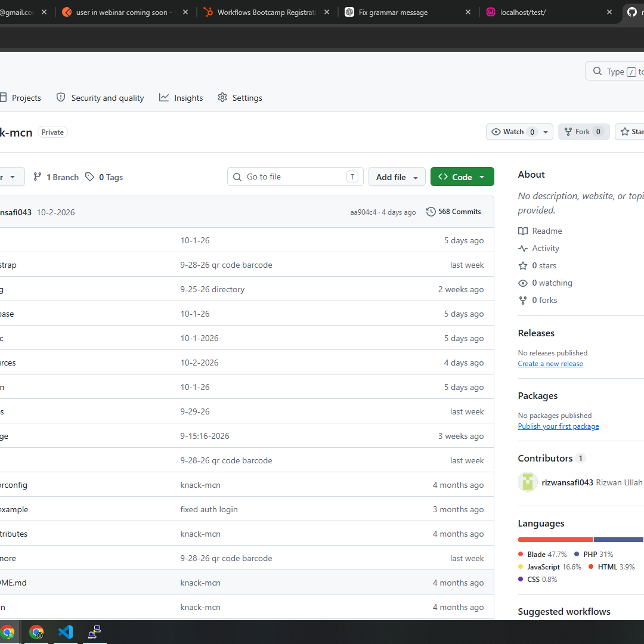Open the Packages section heading
644x644 pixels.
[538, 395]
